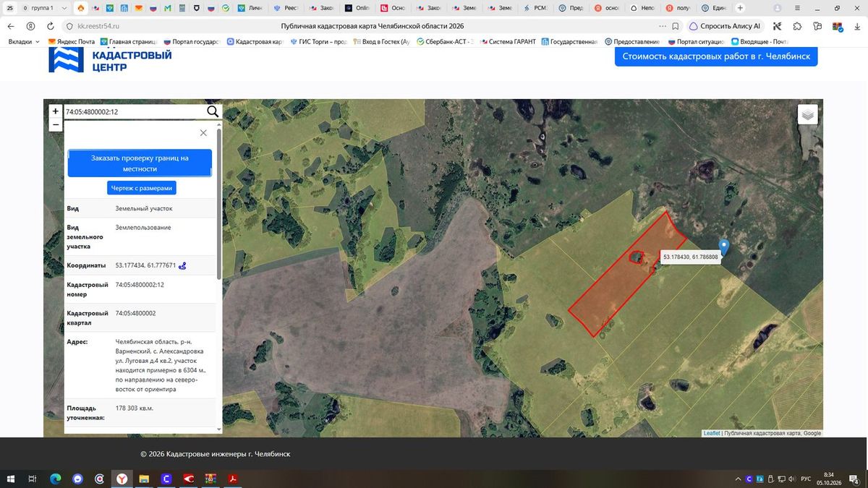Close the parcel info panel with X

point(203,133)
